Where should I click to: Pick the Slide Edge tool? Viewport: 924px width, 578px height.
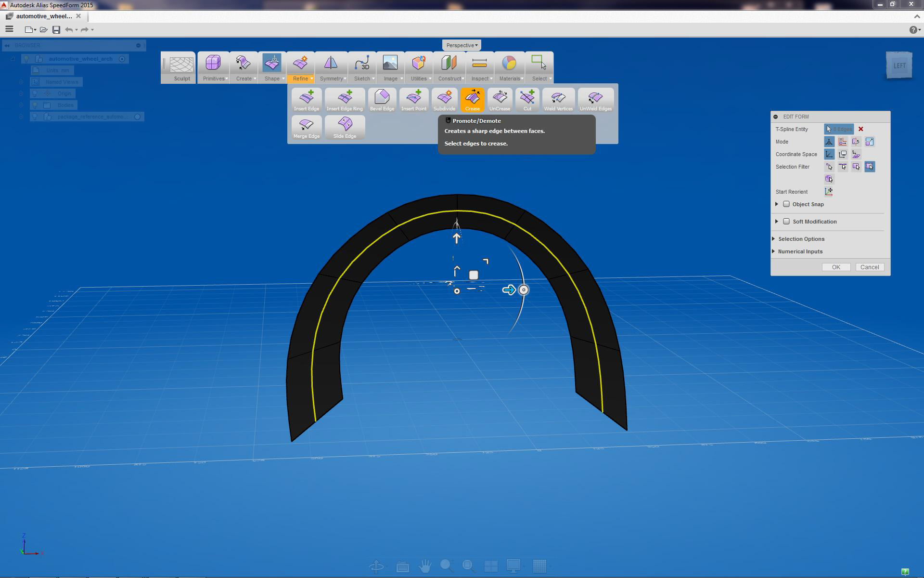point(345,128)
